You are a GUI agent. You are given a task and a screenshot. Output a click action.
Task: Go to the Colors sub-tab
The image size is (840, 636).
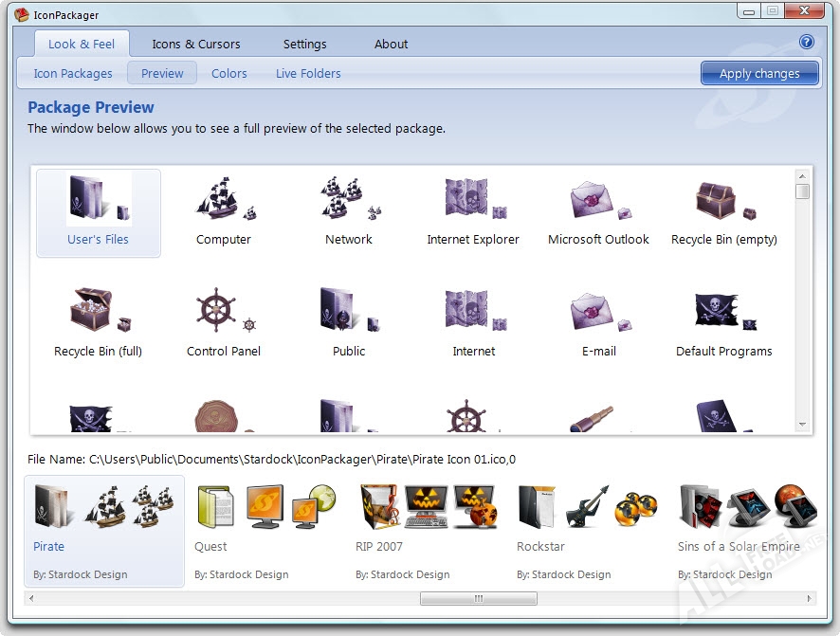click(228, 73)
